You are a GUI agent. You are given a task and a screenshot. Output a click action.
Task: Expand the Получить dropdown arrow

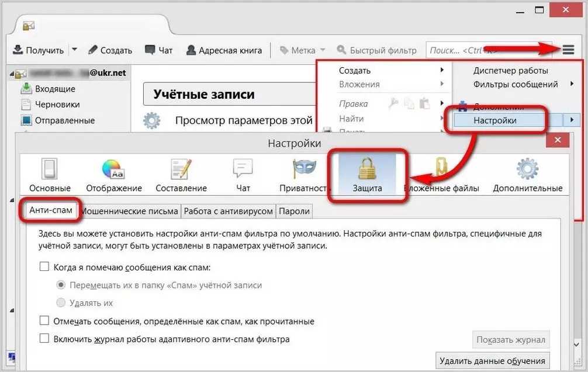click(x=74, y=50)
